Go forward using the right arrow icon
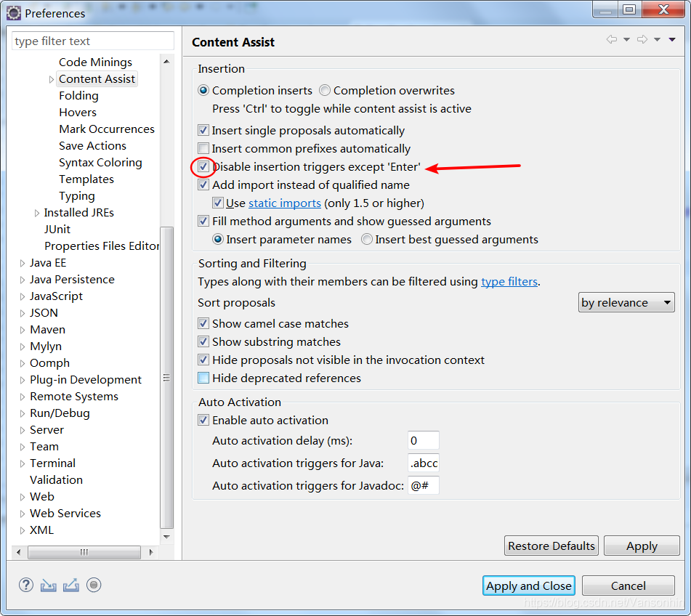This screenshot has width=691, height=616. 642,40
